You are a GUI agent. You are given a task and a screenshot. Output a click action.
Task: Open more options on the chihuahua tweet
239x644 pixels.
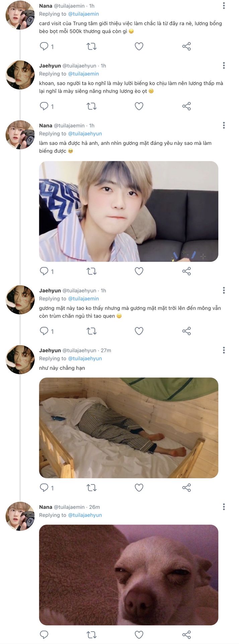(224, 506)
